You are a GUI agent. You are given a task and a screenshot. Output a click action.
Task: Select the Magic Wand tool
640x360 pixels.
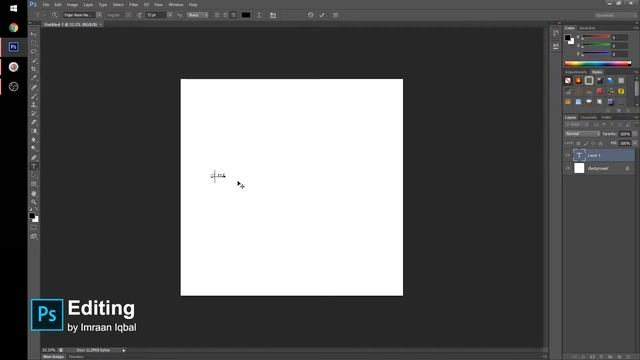click(34, 60)
